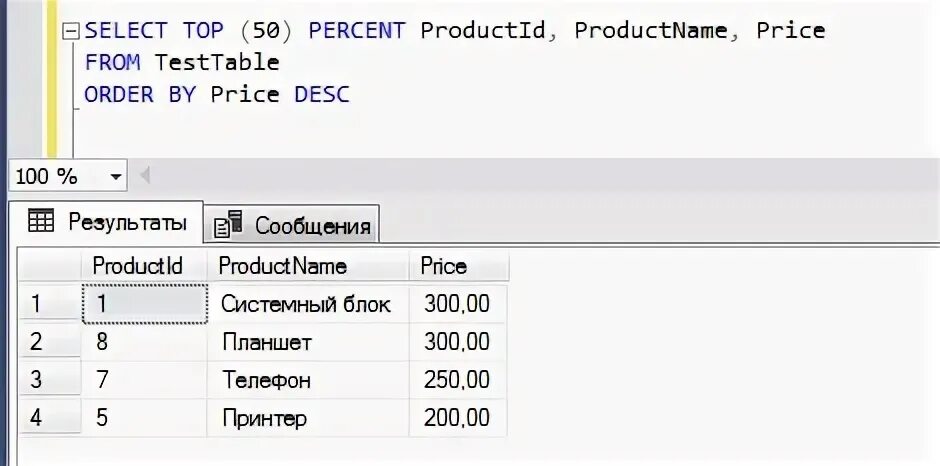Switch to the Результаты tab
Viewport: 940px width, 466px height.
point(107,222)
